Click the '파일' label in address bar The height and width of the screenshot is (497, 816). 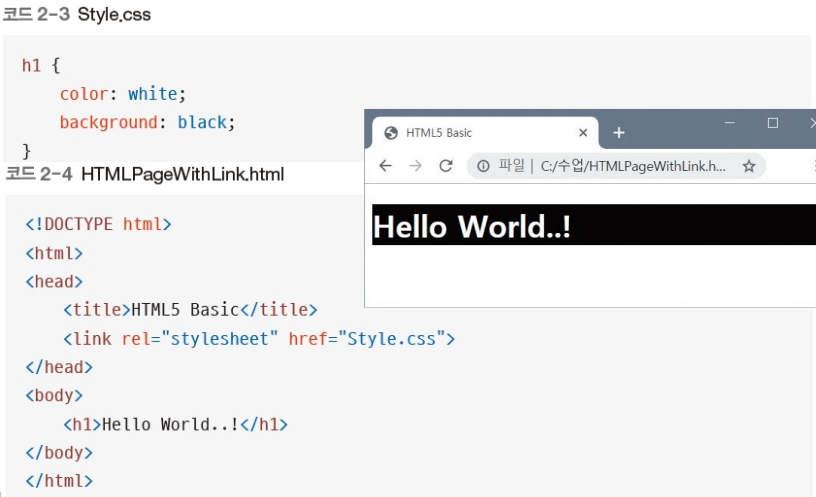(x=512, y=165)
